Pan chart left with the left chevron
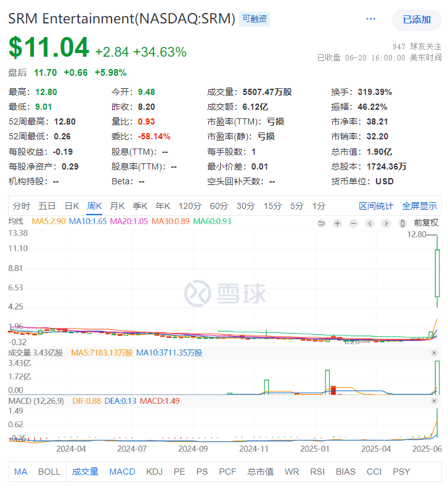This screenshot has width=448, height=495. click(370, 224)
